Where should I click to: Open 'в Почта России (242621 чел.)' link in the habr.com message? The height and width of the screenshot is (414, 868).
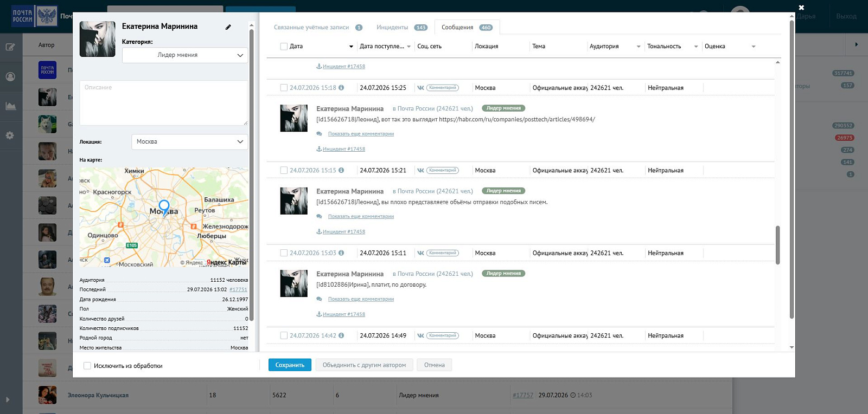(433, 108)
